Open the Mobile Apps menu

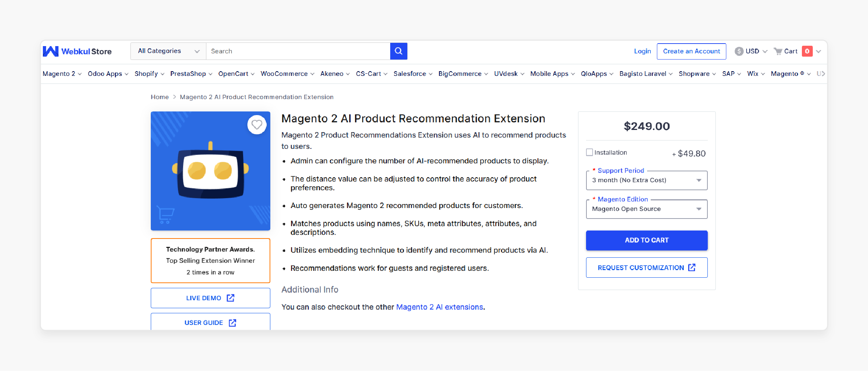point(553,74)
